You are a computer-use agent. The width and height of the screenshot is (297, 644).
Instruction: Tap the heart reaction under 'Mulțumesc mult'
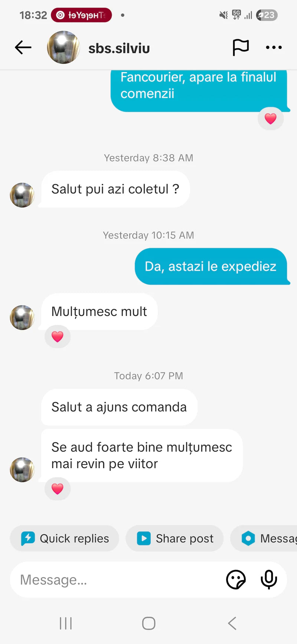(58, 337)
